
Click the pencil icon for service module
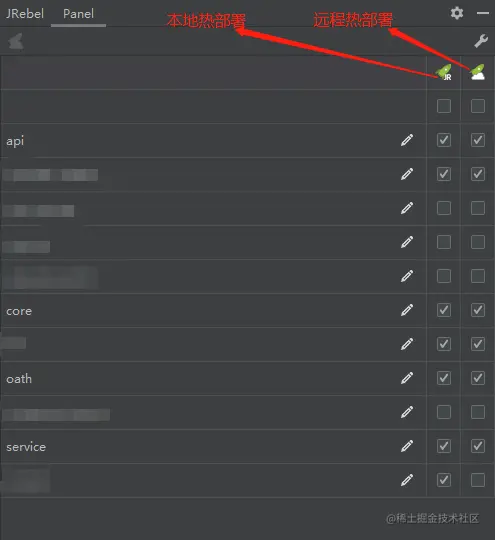pyautogui.click(x=407, y=446)
